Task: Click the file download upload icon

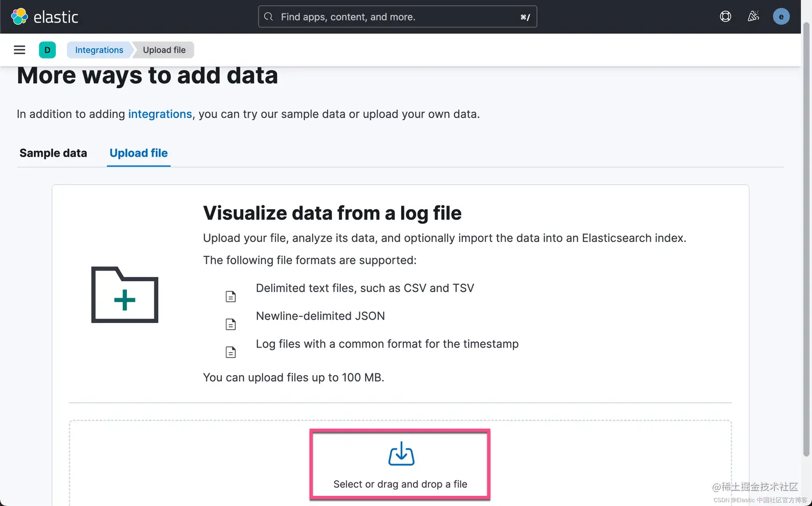Action: pyautogui.click(x=401, y=453)
